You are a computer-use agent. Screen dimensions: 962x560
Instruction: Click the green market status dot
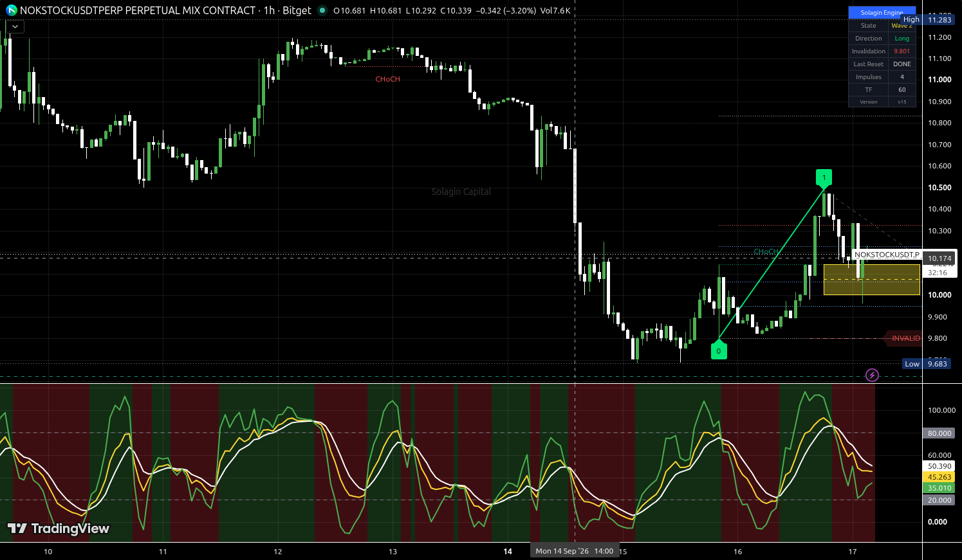click(x=322, y=10)
